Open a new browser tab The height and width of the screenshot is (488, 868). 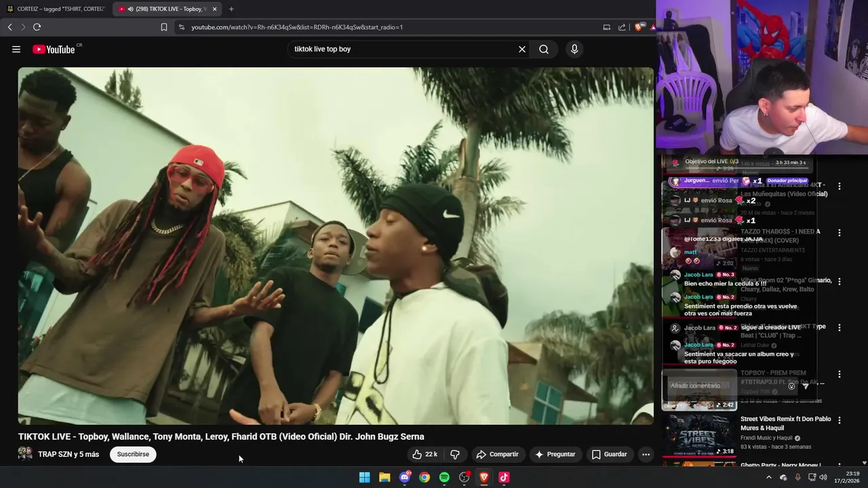tap(231, 9)
